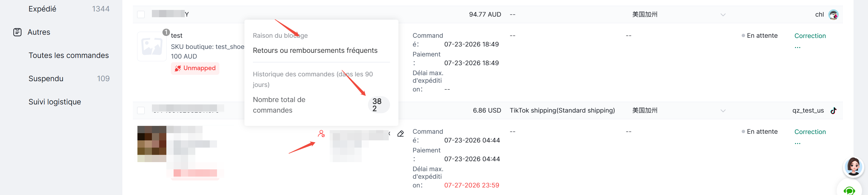Open Toutes les commandes in sidebar
The width and height of the screenshot is (868, 195).
[68, 55]
